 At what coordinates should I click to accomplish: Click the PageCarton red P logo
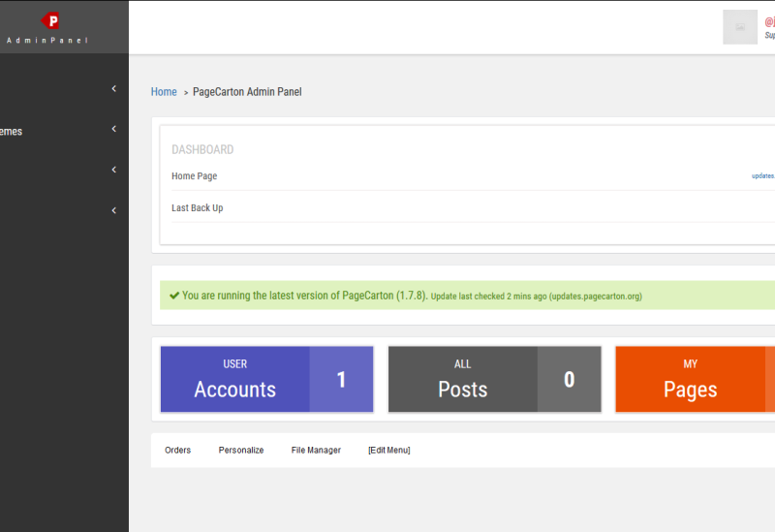50,20
